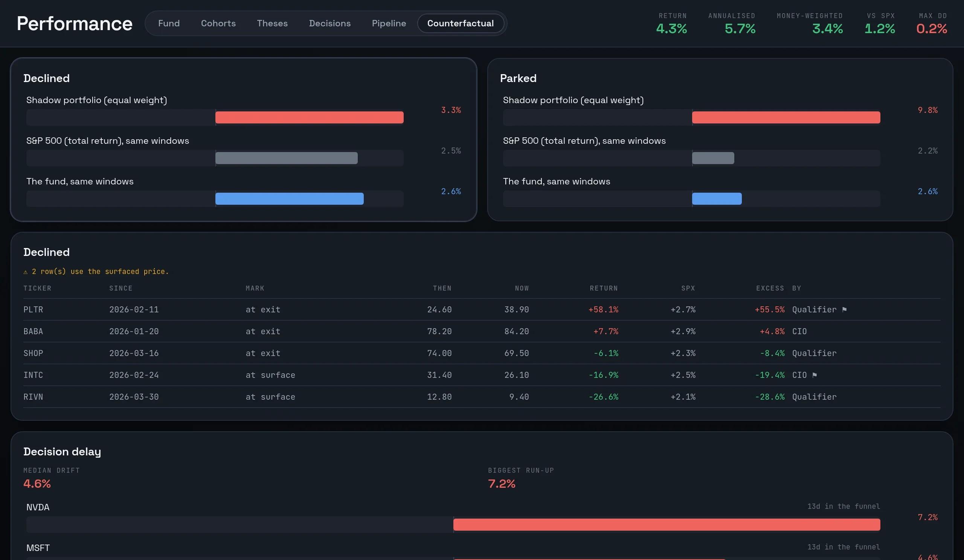Click the VS SPX header metric
Viewport: 964px width, 560px height.
(879, 24)
